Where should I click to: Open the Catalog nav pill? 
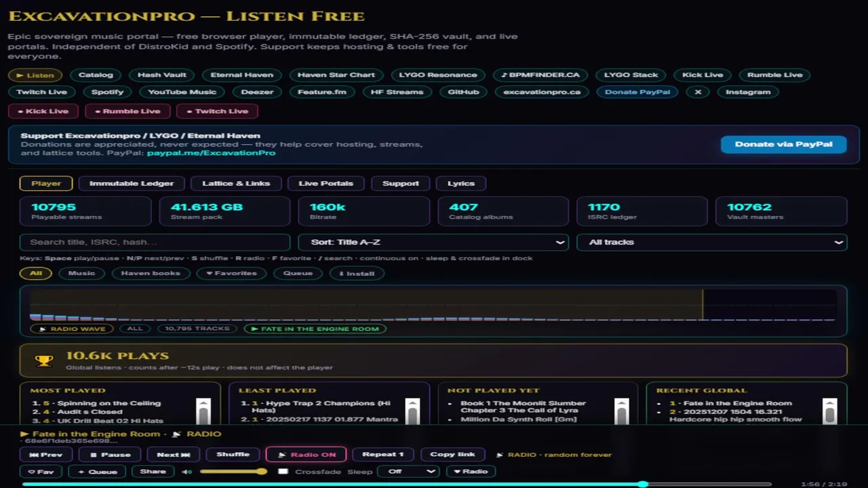[x=96, y=75]
